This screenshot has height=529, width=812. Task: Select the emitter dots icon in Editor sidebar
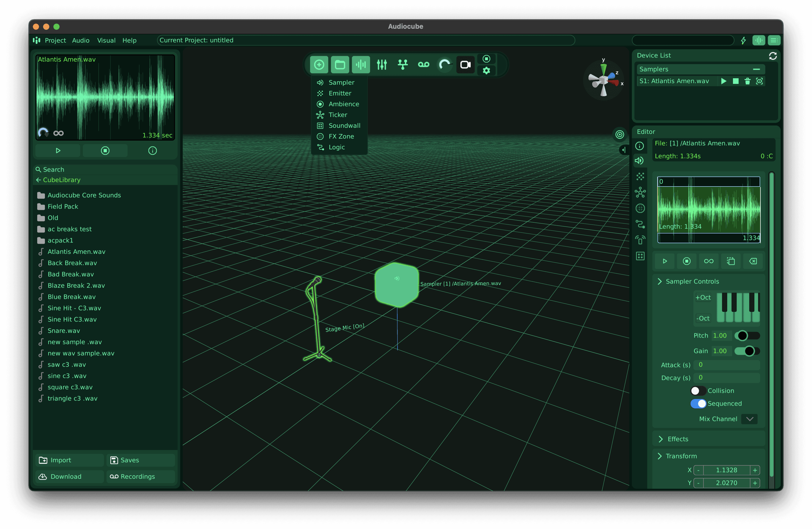tap(640, 176)
